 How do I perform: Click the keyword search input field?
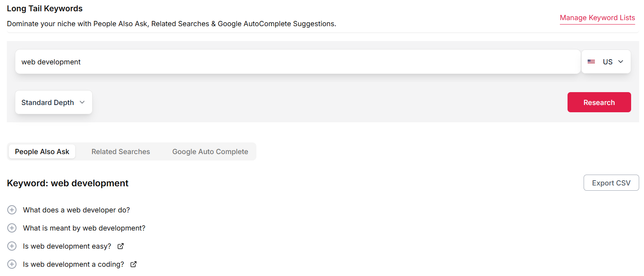(298, 62)
